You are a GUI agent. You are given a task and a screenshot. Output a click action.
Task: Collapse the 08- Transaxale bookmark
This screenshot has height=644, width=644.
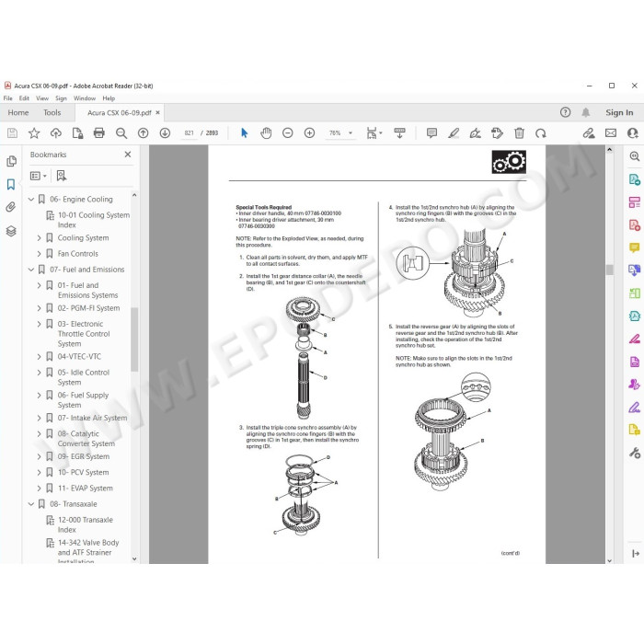pyautogui.click(x=31, y=504)
